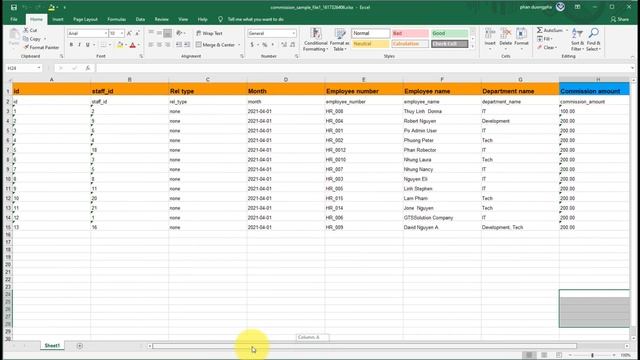This screenshot has height=360, width=640.
Task: Click the Borders icon in Font group
Action: (x=103, y=45)
